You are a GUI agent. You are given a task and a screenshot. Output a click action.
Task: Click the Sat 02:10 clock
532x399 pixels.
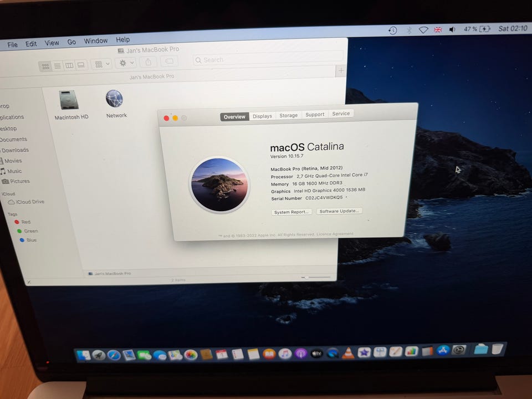pyautogui.click(x=513, y=28)
